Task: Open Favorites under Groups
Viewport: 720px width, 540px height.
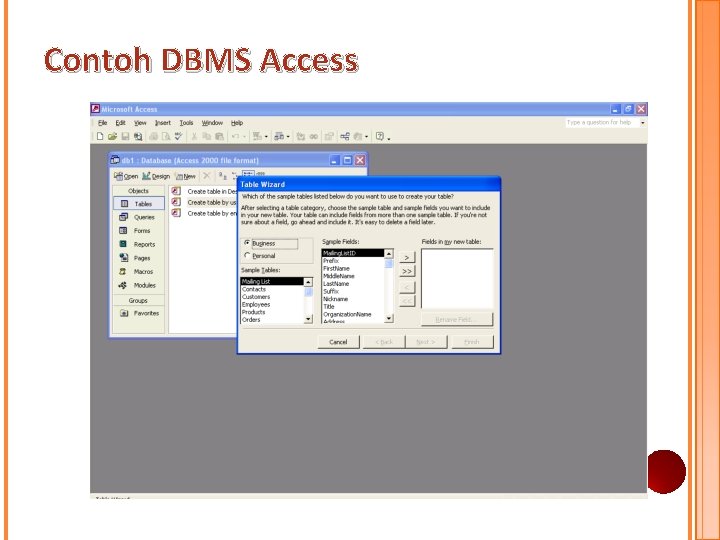Action: (139, 313)
